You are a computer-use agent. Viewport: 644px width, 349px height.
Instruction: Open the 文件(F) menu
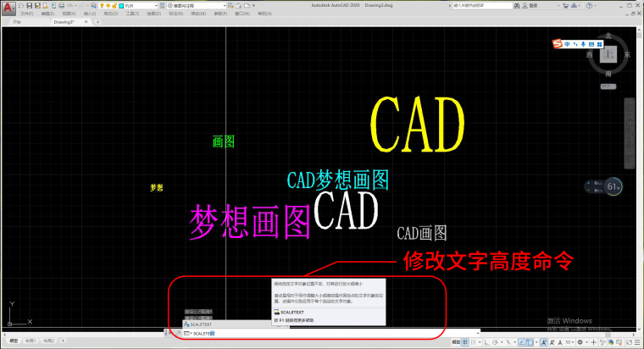point(26,14)
